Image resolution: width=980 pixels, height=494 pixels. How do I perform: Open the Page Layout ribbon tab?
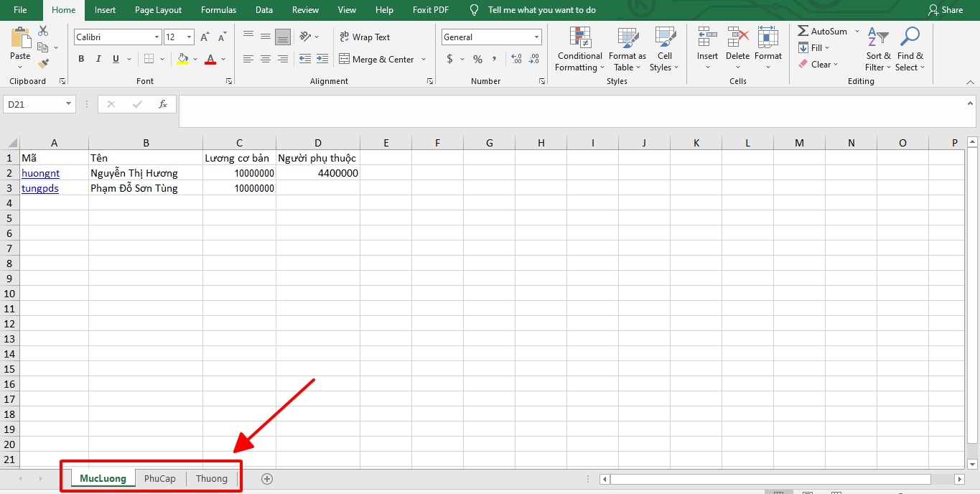pyautogui.click(x=158, y=10)
